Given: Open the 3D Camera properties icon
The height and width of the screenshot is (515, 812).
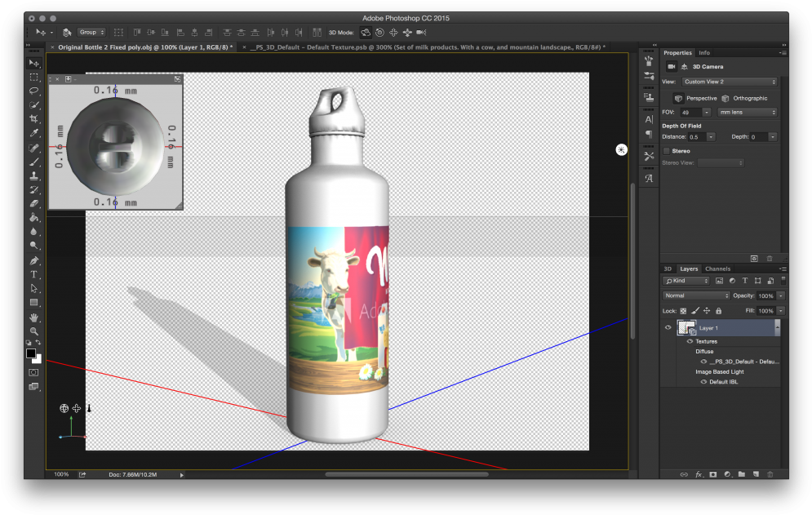Looking at the screenshot, I should tap(672, 66).
